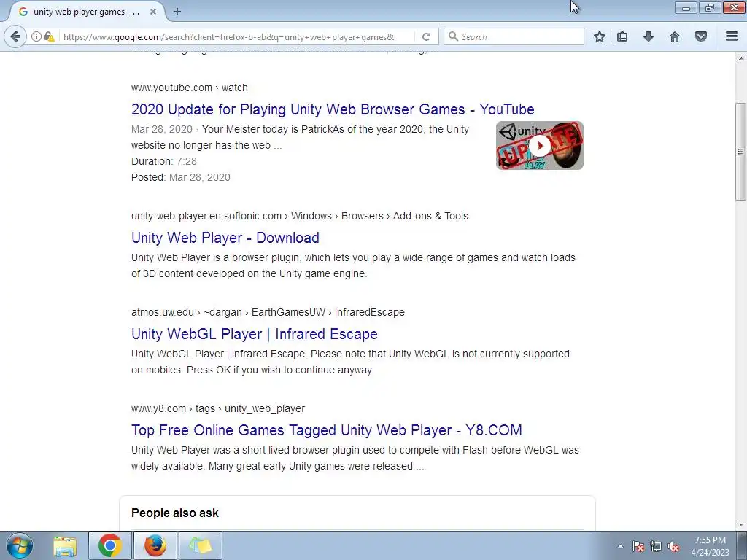Open Windows Explorer from the taskbar

tap(65, 545)
